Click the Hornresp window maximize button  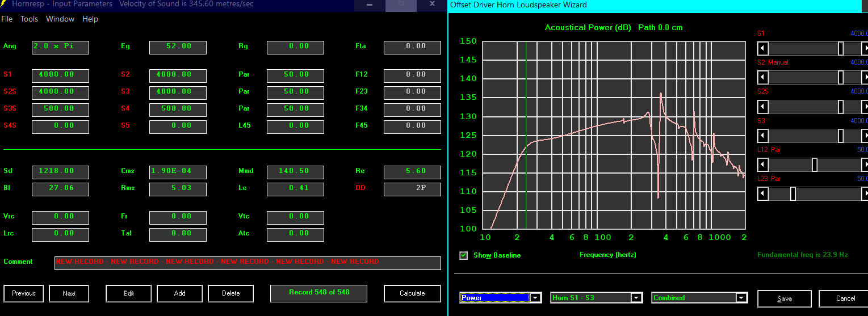pos(401,5)
